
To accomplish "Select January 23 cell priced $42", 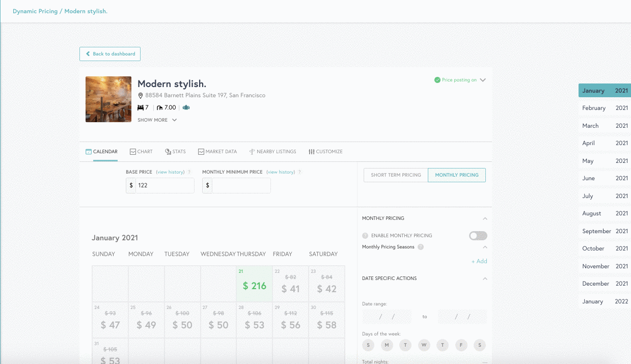I will tap(327, 284).
